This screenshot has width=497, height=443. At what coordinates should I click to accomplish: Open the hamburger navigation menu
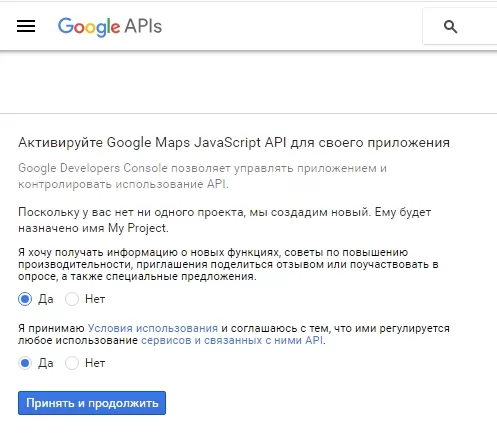(x=26, y=26)
